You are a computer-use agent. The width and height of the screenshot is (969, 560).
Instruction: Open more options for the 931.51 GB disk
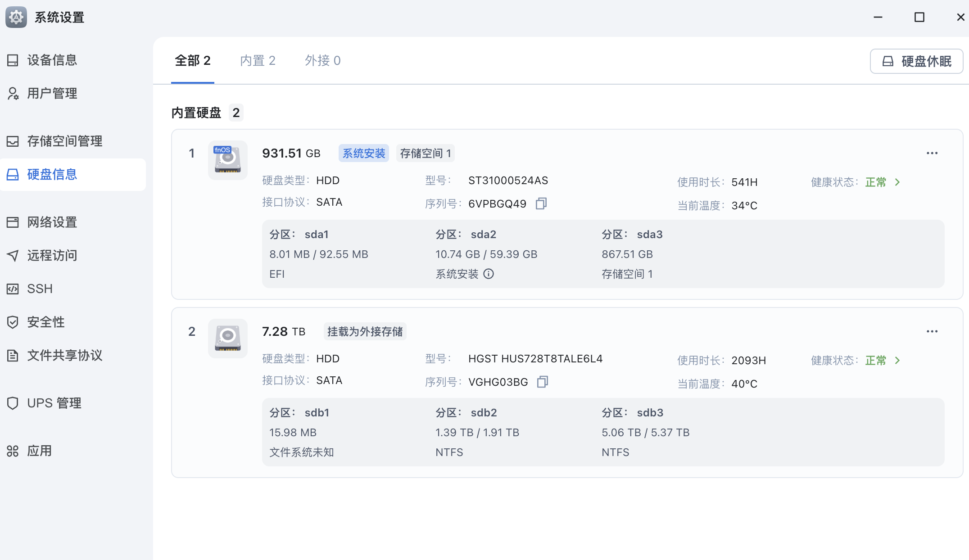[932, 153]
